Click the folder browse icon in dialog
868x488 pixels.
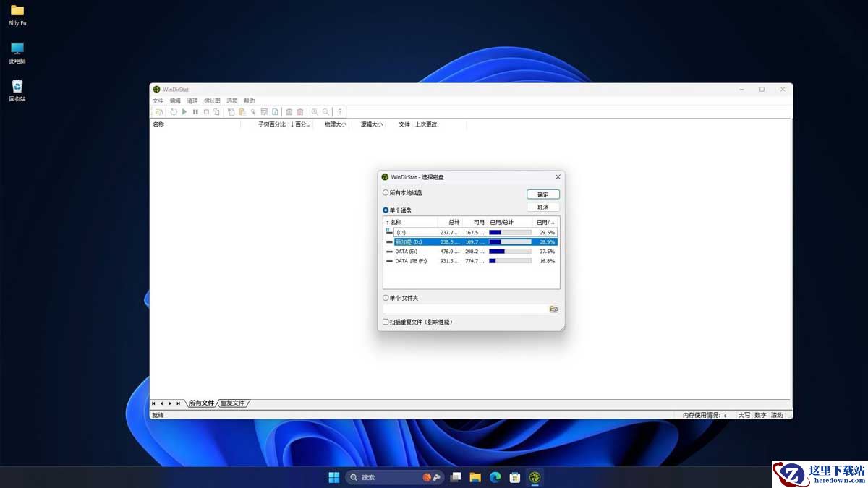pyautogui.click(x=554, y=309)
